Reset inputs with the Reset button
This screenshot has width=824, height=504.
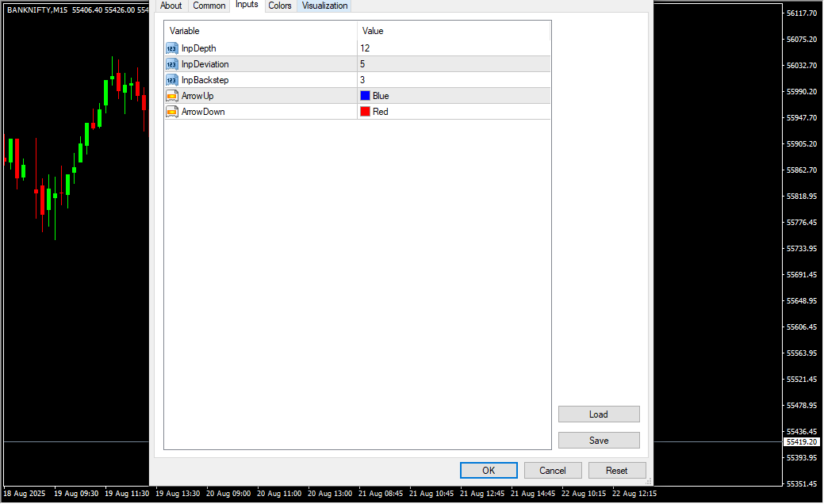click(617, 471)
